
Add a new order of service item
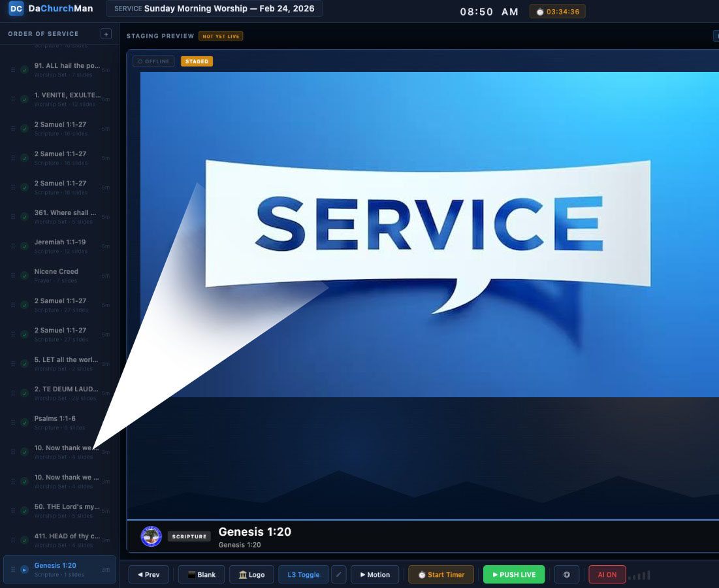106,34
